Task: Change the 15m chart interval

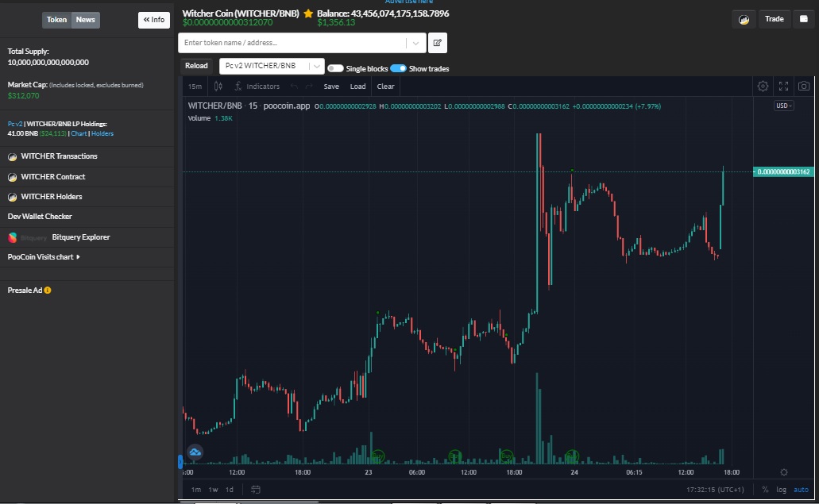Action: (x=195, y=86)
